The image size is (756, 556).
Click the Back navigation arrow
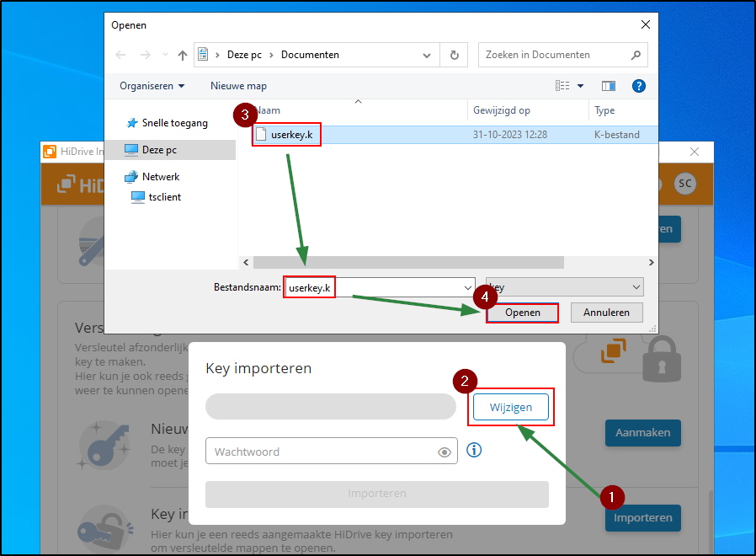click(x=120, y=56)
